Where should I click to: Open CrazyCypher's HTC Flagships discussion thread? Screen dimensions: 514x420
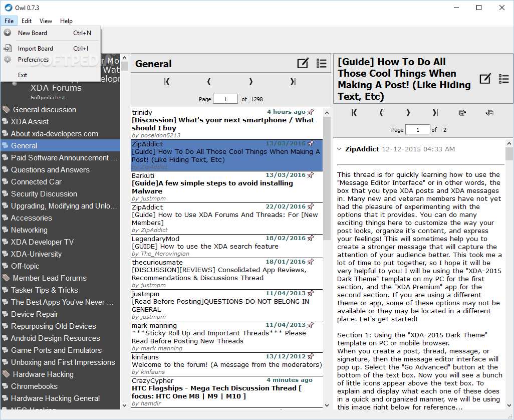[227, 392]
